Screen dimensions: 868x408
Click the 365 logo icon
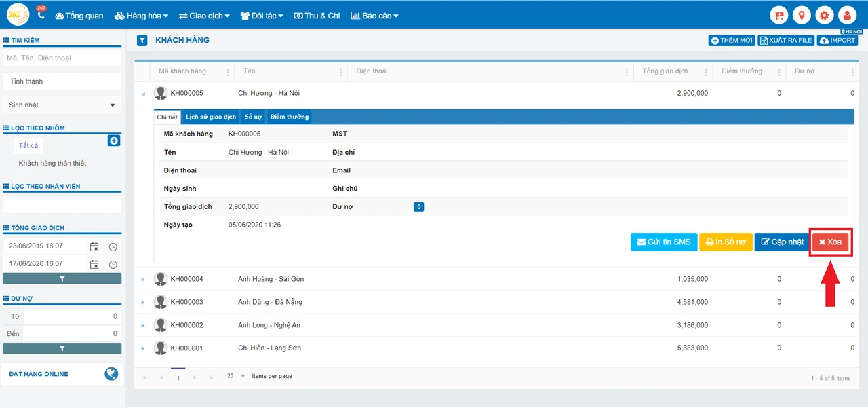(18, 14)
